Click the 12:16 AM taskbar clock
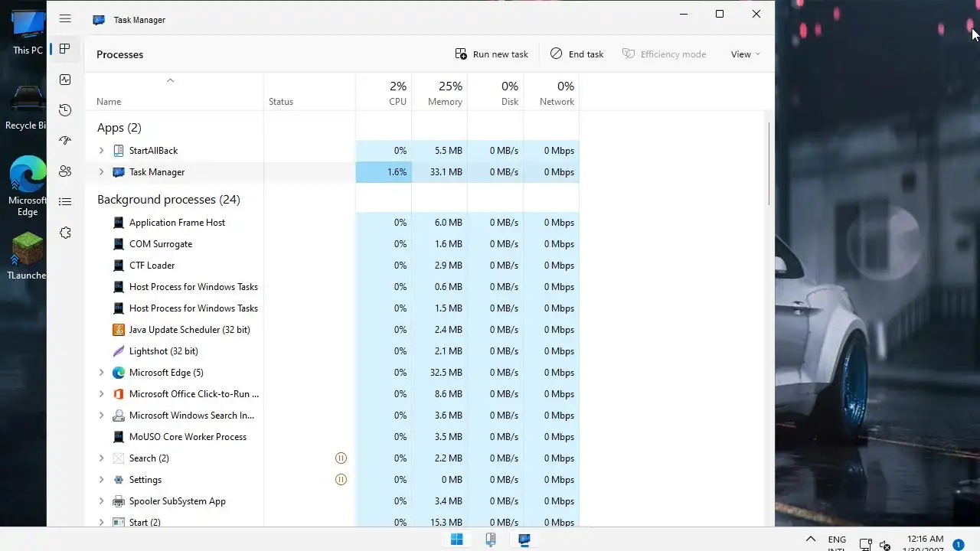This screenshot has width=980, height=551. click(x=924, y=539)
